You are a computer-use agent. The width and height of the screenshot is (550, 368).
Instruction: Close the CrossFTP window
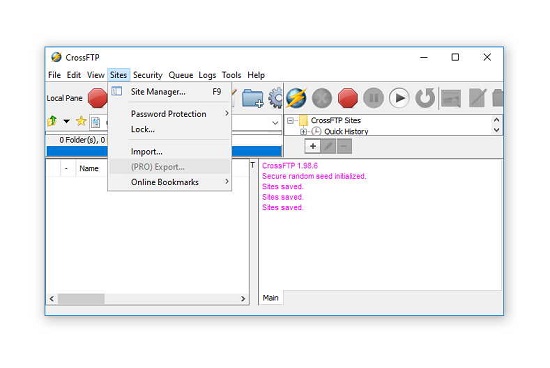click(x=487, y=57)
